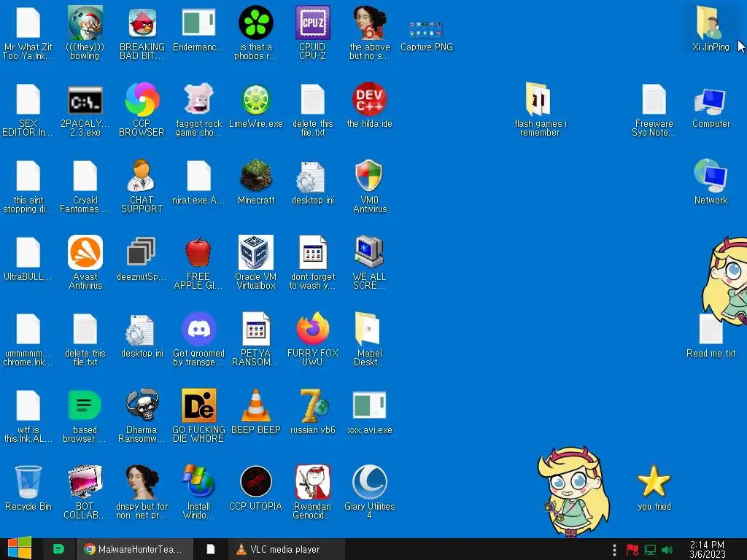Open the volume speaker tray icon
The width and height of the screenshot is (747, 560).
667,550
